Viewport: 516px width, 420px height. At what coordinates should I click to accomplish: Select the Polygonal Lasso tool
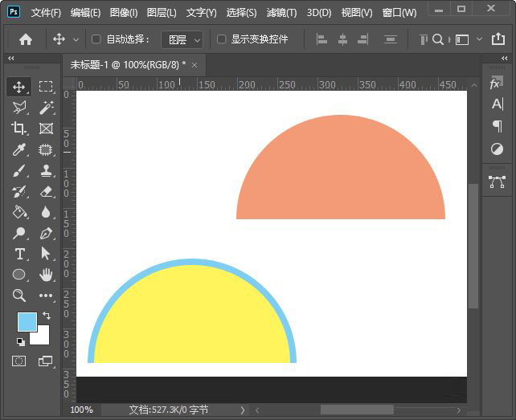(x=18, y=108)
